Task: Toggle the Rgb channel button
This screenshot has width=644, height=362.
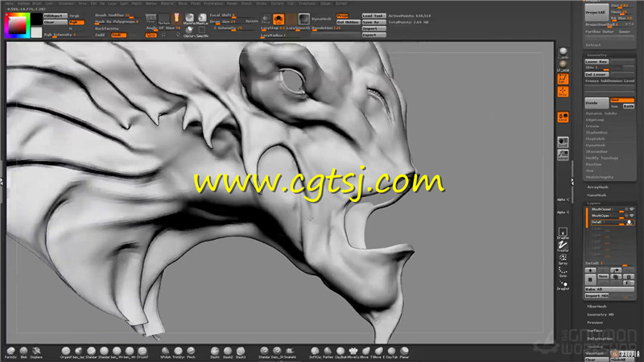Action: click(76, 23)
